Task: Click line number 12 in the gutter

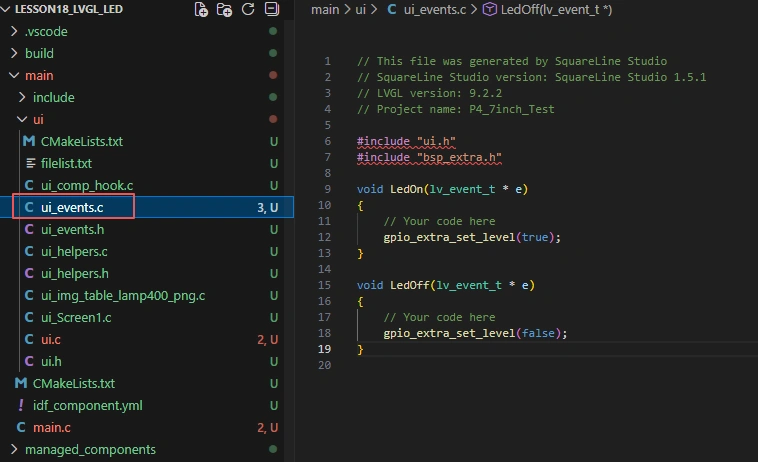Action: (324, 237)
